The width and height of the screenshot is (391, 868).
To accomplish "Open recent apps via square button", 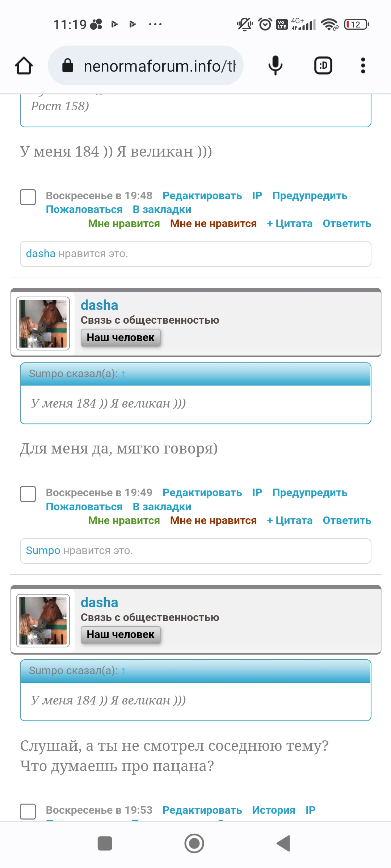I will coord(105,843).
